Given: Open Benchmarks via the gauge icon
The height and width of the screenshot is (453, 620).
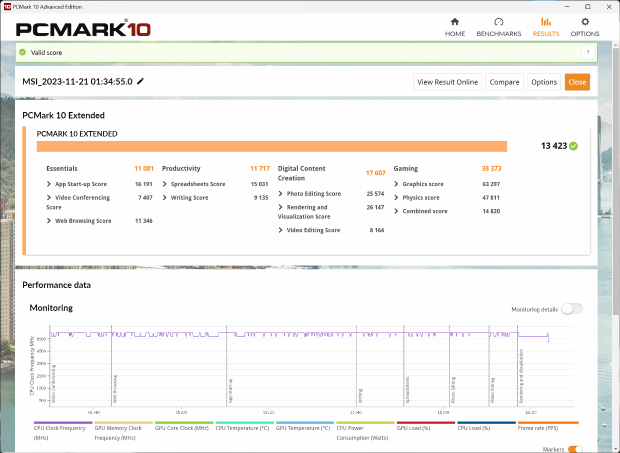Looking at the screenshot, I should coord(499,22).
